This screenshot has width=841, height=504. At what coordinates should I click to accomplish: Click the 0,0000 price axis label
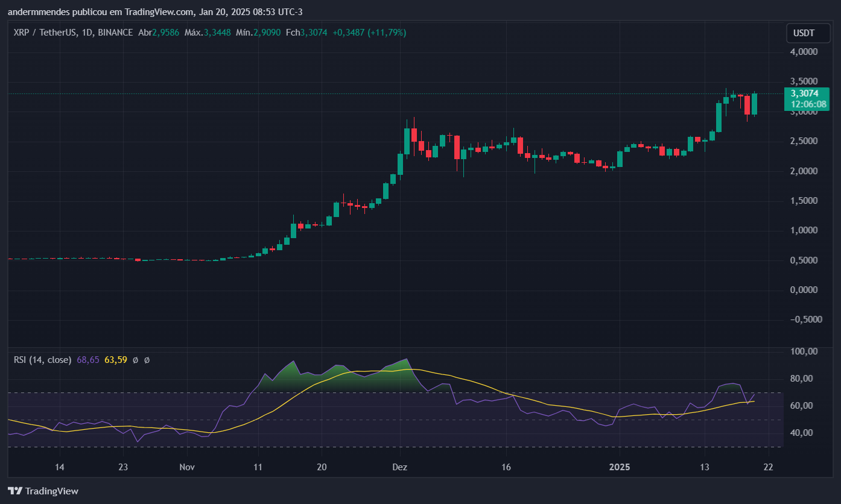coord(804,290)
